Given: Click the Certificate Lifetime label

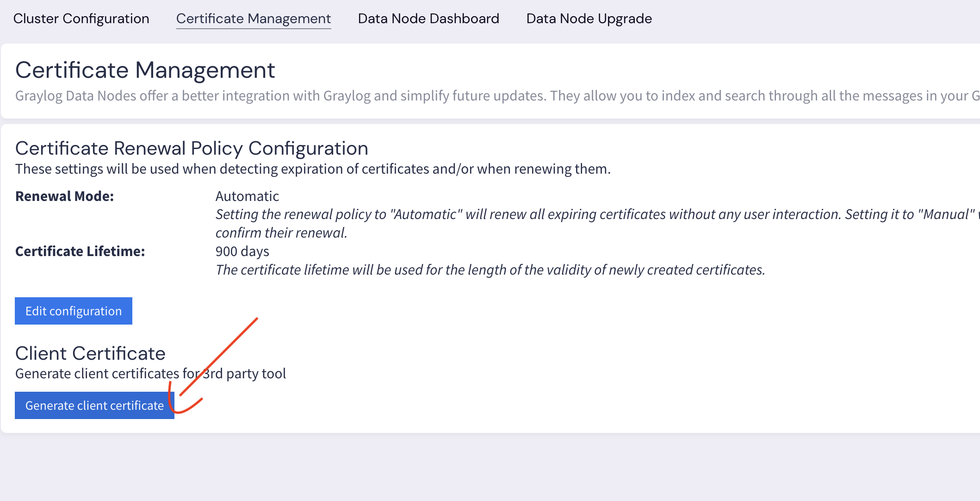Looking at the screenshot, I should (80, 251).
